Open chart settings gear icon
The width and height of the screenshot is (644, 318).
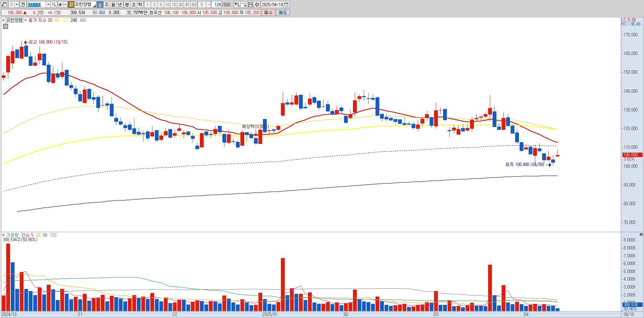tap(257, 4)
